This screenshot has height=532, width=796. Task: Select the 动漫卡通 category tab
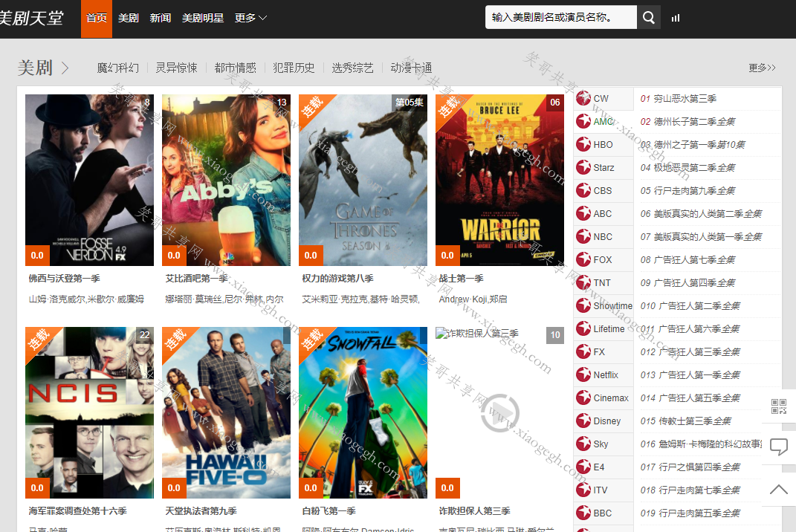click(411, 68)
